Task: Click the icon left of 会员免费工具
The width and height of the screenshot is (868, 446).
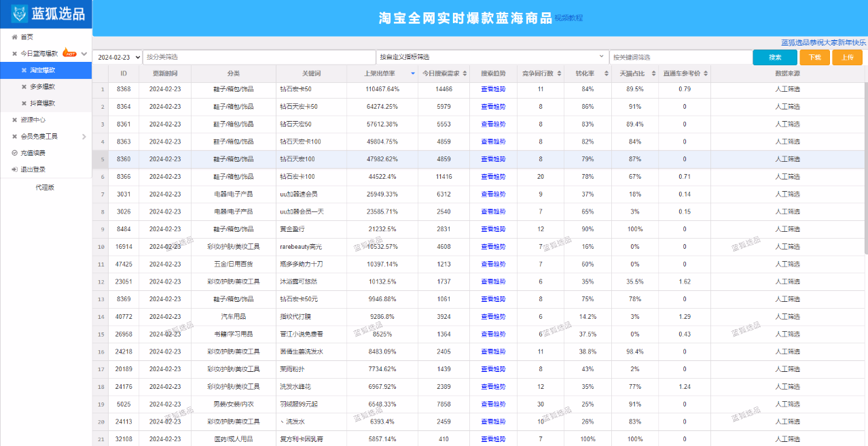Action: 14,136
